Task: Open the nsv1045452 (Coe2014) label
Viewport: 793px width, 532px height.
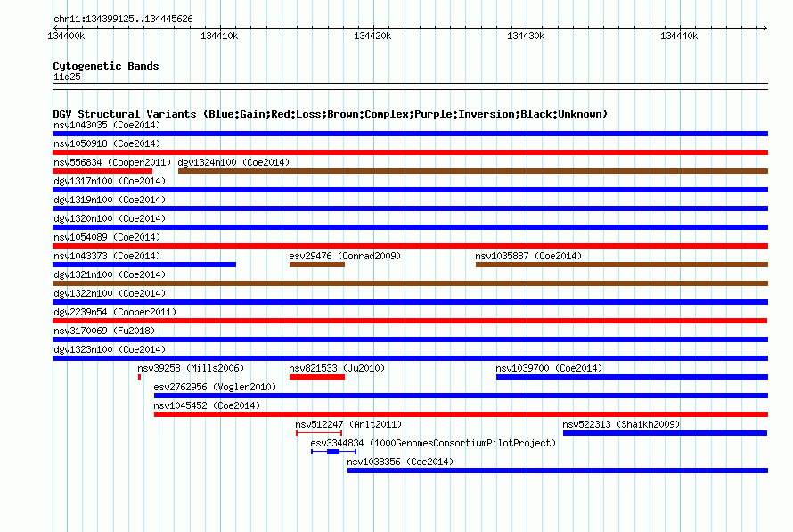Action: point(207,405)
